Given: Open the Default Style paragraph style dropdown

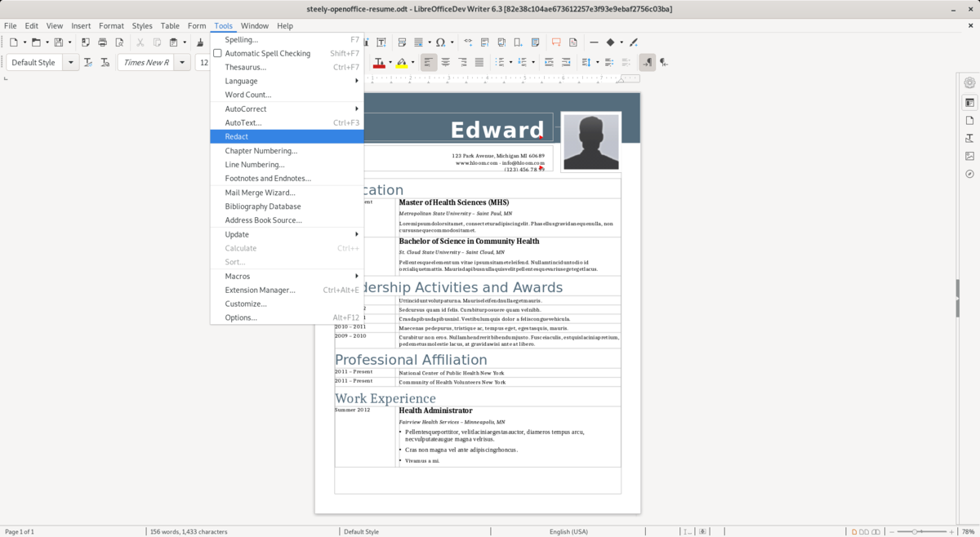Looking at the screenshot, I should click(70, 62).
